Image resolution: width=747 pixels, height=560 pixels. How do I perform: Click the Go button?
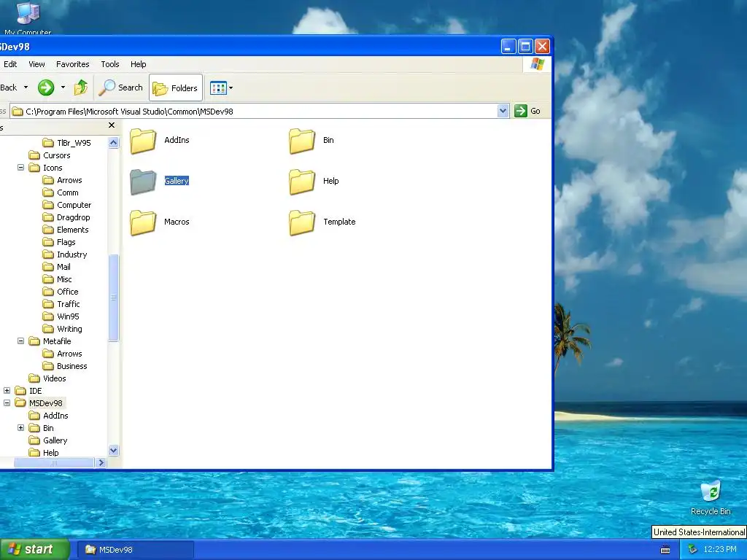528,111
